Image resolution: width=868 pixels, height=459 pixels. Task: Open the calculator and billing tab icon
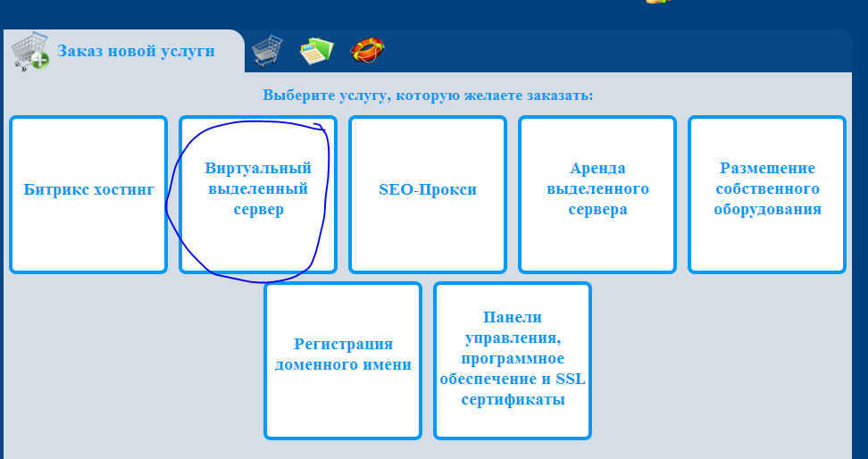point(317,51)
